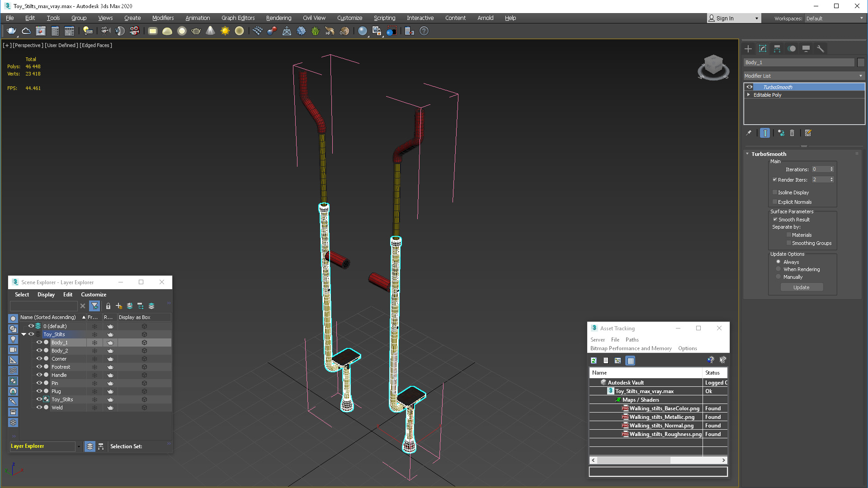The image size is (868, 488).
Task: Open configure modifier sets icon
Action: (x=808, y=133)
